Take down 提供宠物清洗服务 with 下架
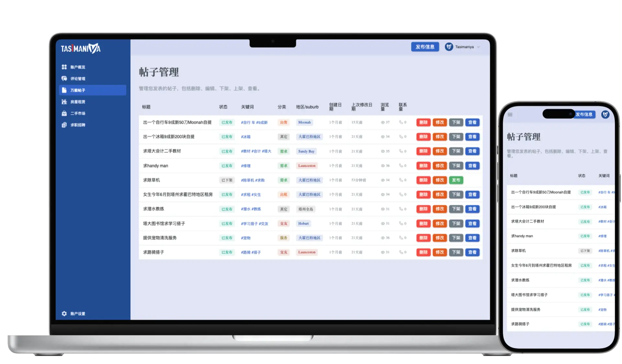Image resolution: width=622 pixels, height=364 pixels. tap(456, 238)
